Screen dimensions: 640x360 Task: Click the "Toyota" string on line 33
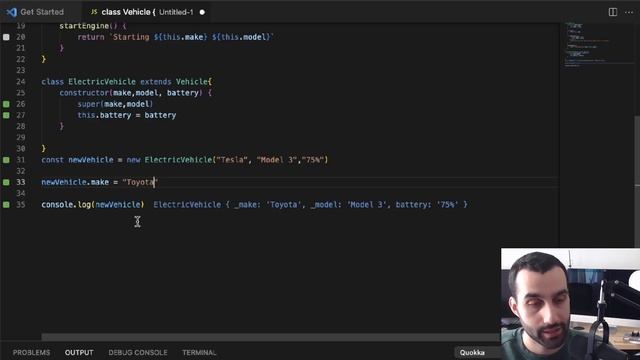coord(140,182)
